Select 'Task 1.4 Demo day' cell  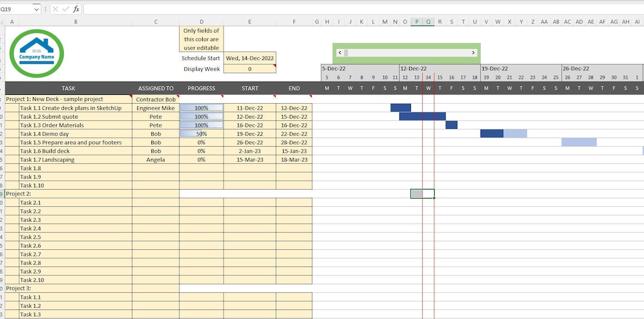[x=76, y=134]
